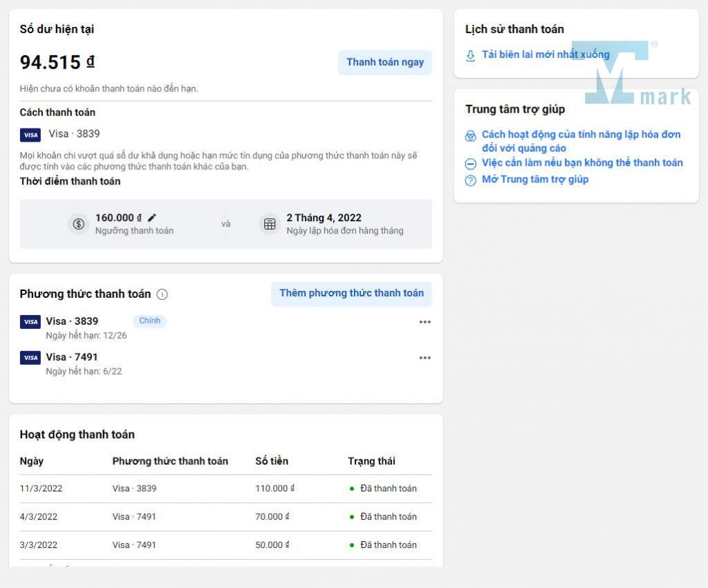This screenshot has width=708, height=588.
Task: Click the info icon next to Phương thức thanh toán
Action: click(162, 294)
